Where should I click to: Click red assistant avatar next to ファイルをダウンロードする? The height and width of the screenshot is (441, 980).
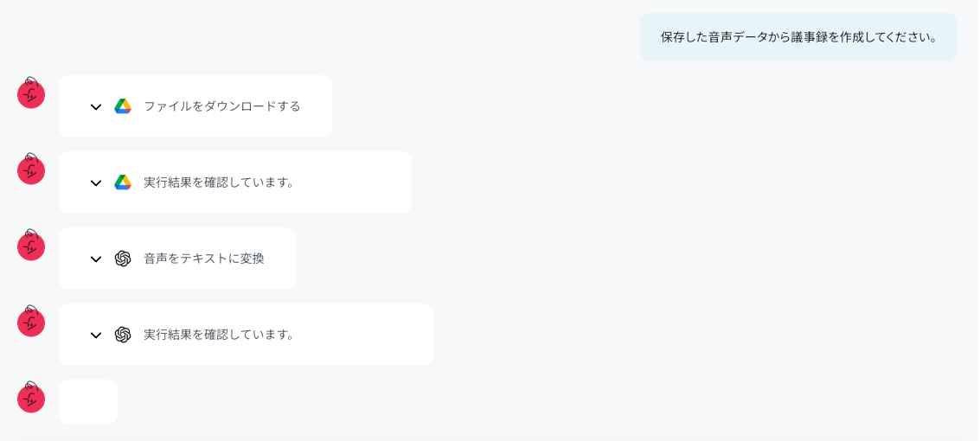point(31,93)
